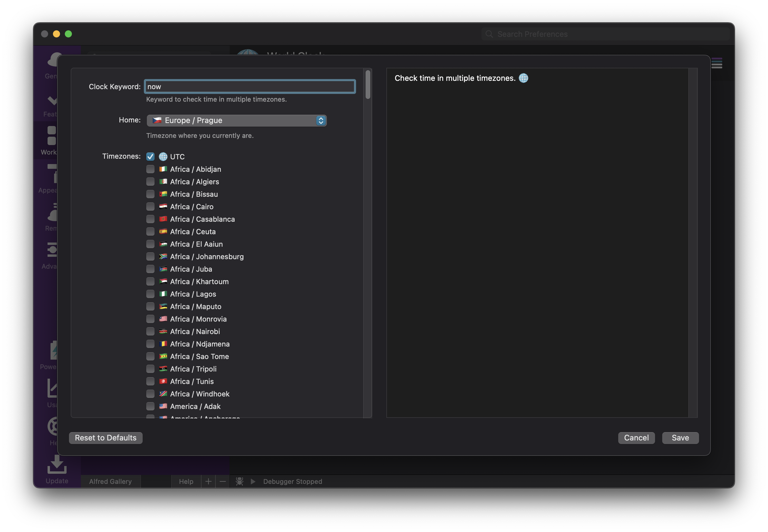Click the timezone list scrollbar thumb

(x=368, y=84)
